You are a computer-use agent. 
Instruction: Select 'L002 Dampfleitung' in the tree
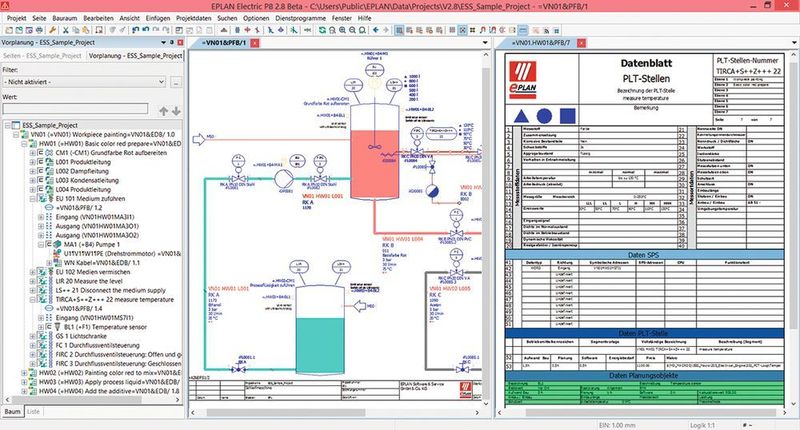(82, 171)
